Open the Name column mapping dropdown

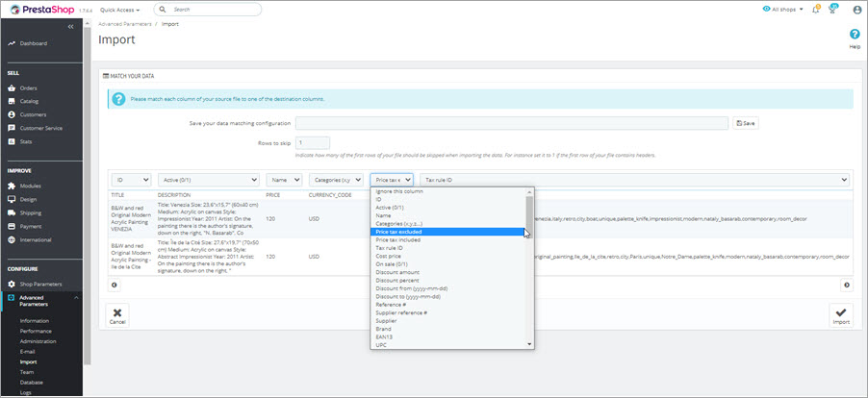(x=284, y=180)
